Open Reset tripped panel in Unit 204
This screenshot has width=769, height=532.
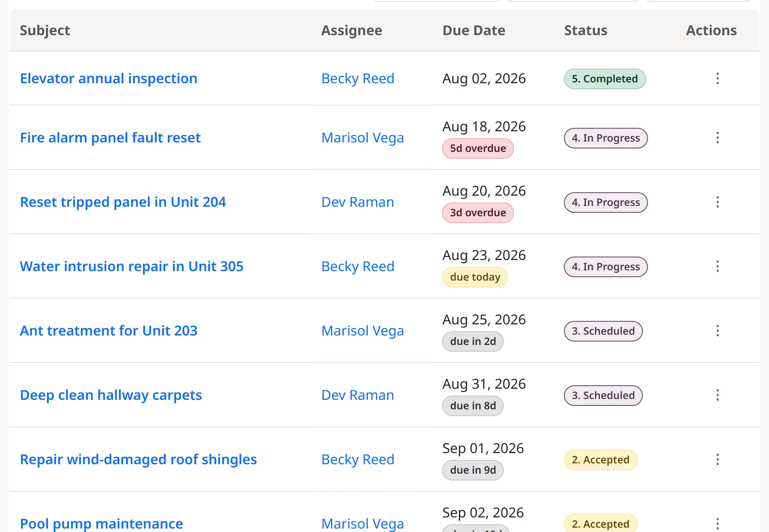point(123,202)
